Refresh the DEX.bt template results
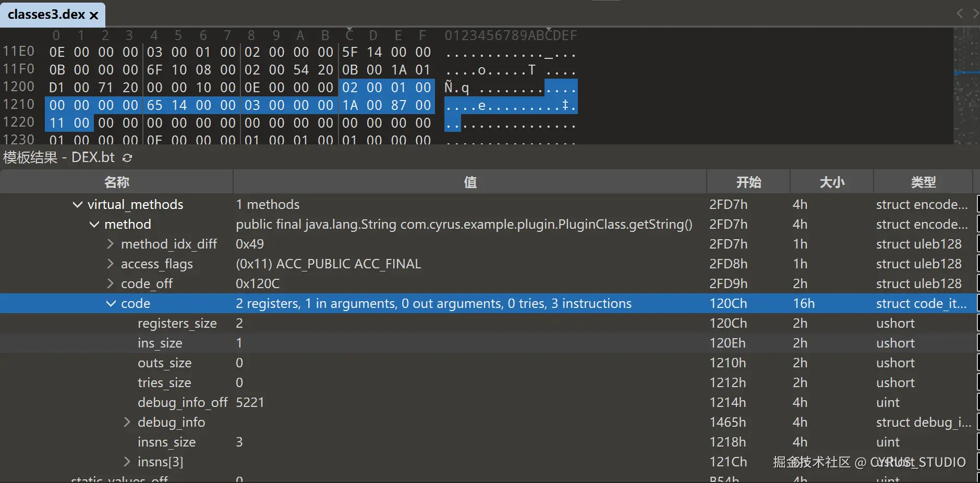Viewport: 980px width, 483px height. click(127, 157)
